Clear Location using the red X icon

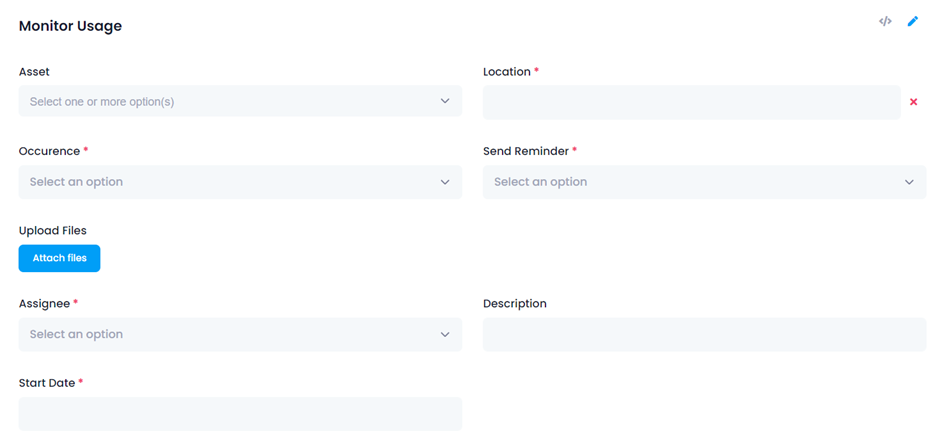point(914,102)
